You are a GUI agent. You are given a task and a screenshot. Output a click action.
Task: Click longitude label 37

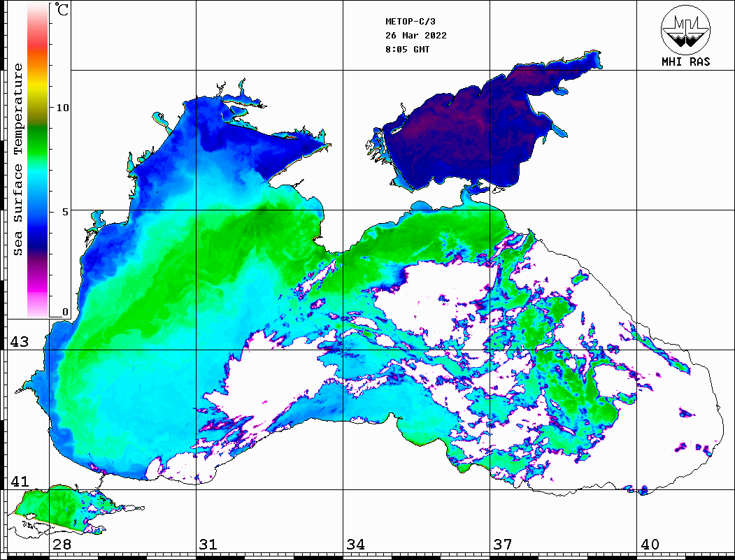click(503, 545)
